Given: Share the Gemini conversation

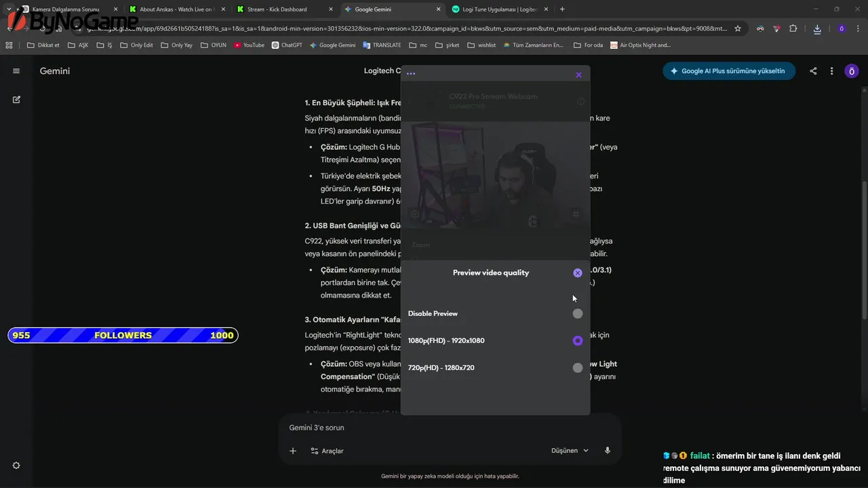Looking at the screenshot, I should click(813, 71).
